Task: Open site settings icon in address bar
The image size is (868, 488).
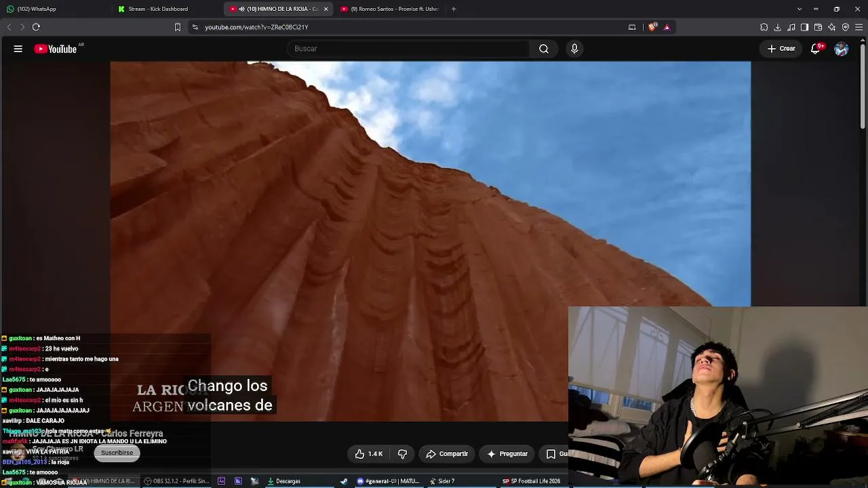Action: pos(195,27)
